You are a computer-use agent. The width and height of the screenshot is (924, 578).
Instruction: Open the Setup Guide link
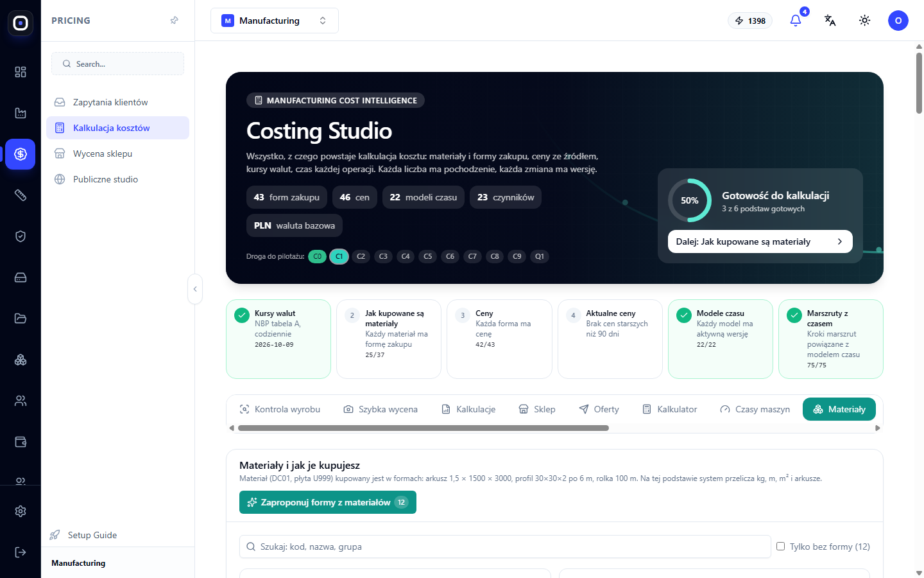92,535
